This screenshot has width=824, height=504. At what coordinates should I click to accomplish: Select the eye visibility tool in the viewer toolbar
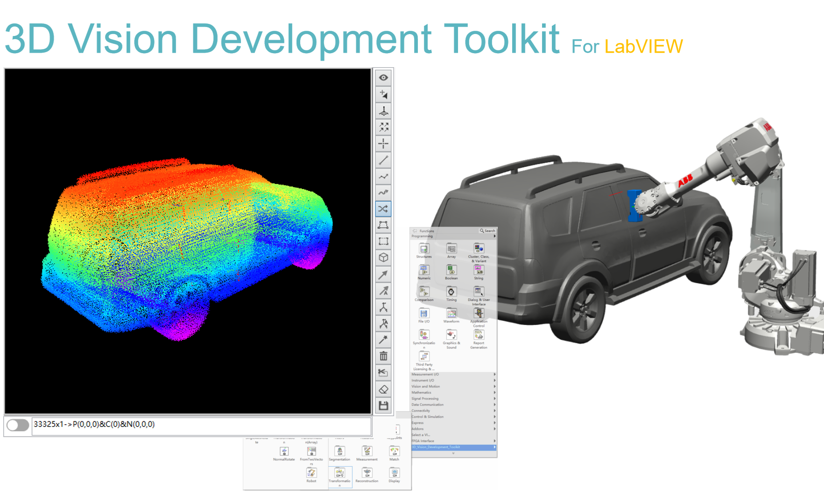(384, 77)
